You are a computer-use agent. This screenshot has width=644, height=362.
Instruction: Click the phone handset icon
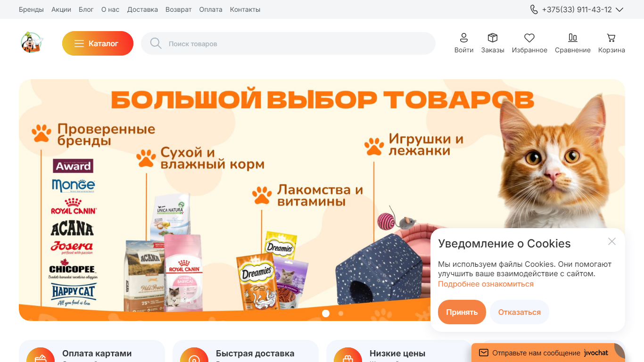click(534, 9)
